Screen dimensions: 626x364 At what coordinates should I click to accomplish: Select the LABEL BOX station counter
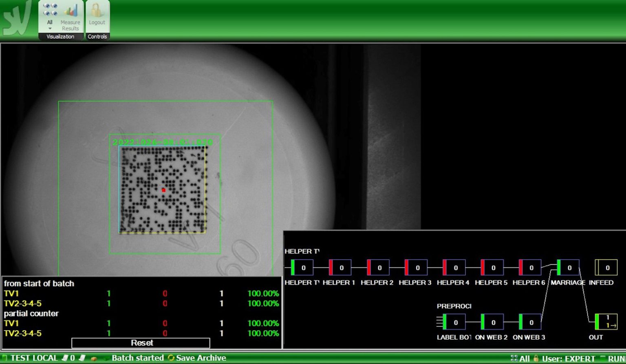tap(454, 322)
